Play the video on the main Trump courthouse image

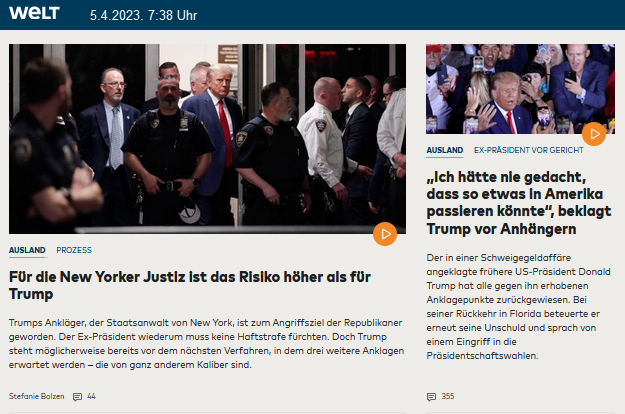(x=384, y=234)
